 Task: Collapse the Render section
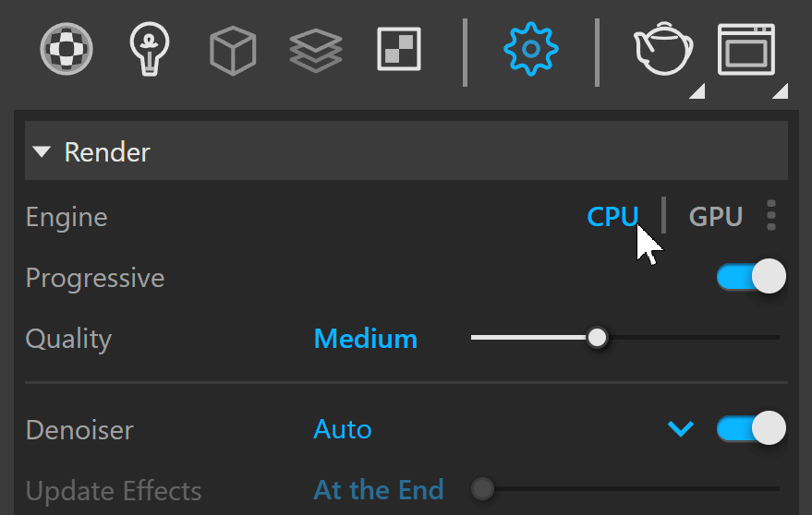42,152
